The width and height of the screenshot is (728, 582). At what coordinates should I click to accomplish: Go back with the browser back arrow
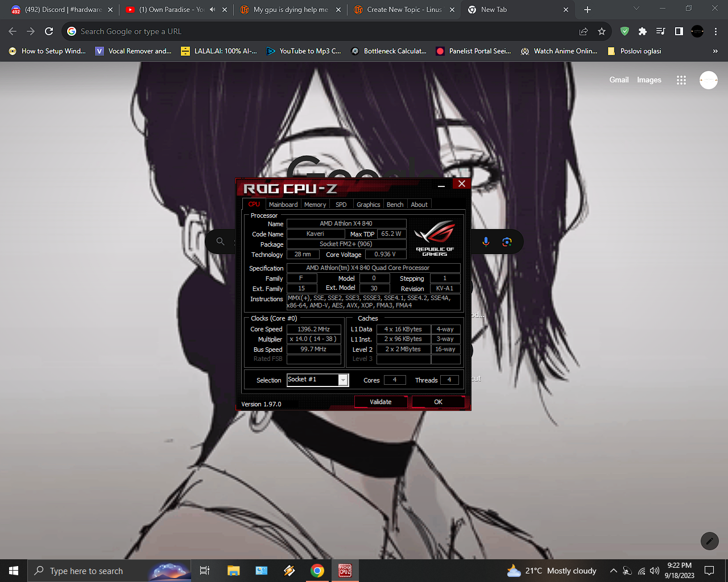point(13,31)
